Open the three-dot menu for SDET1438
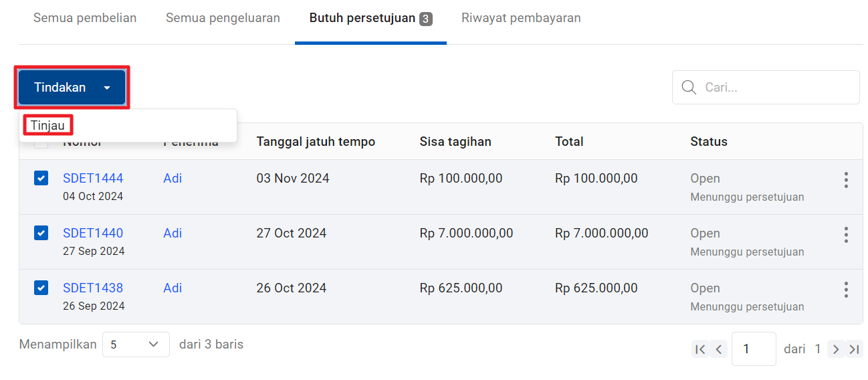This screenshot has height=380, width=868. pos(846,289)
